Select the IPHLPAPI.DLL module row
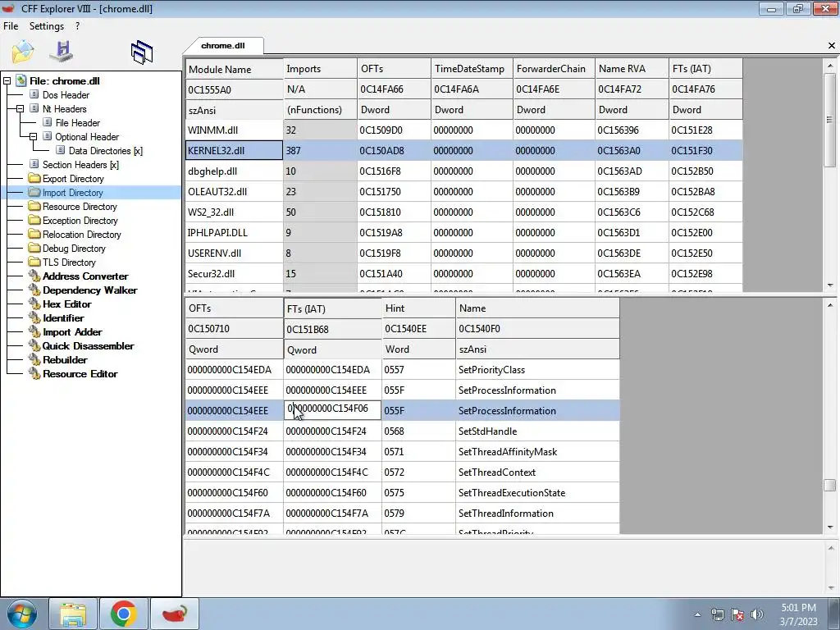840x630 pixels. click(464, 232)
